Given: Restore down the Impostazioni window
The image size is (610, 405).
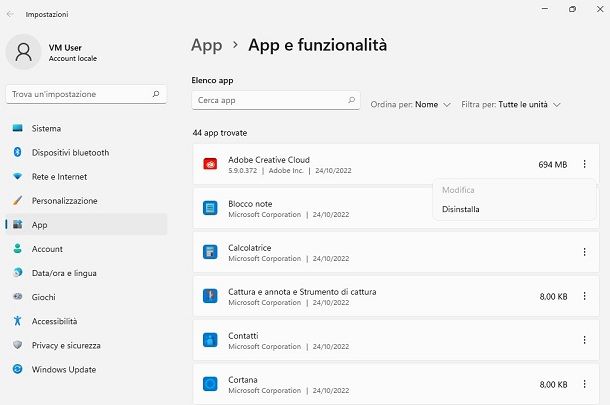Looking at the screenshot, I should pyautogui.click(x=572, y=9).
